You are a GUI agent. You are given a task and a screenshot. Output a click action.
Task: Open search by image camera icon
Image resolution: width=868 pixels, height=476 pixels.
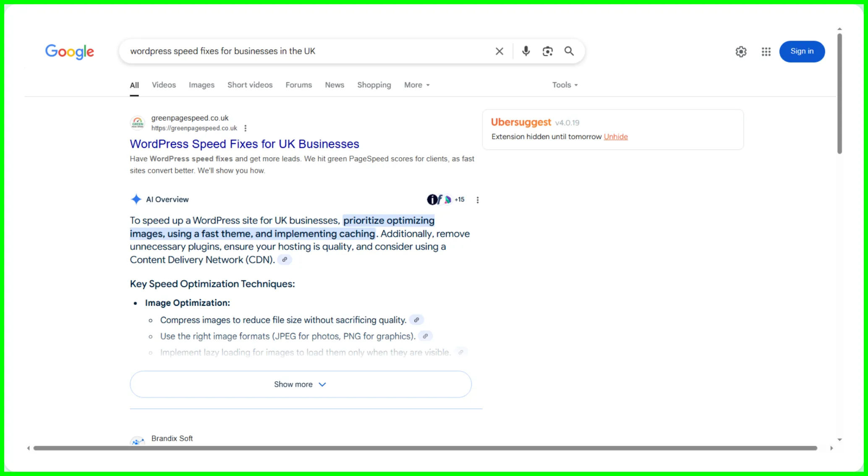547,51
